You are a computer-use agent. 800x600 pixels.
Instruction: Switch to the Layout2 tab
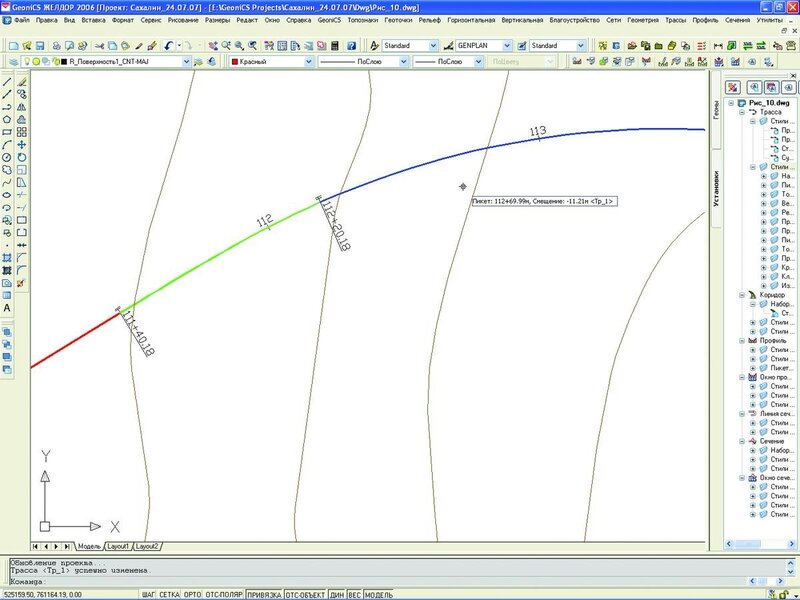(147, 546)
